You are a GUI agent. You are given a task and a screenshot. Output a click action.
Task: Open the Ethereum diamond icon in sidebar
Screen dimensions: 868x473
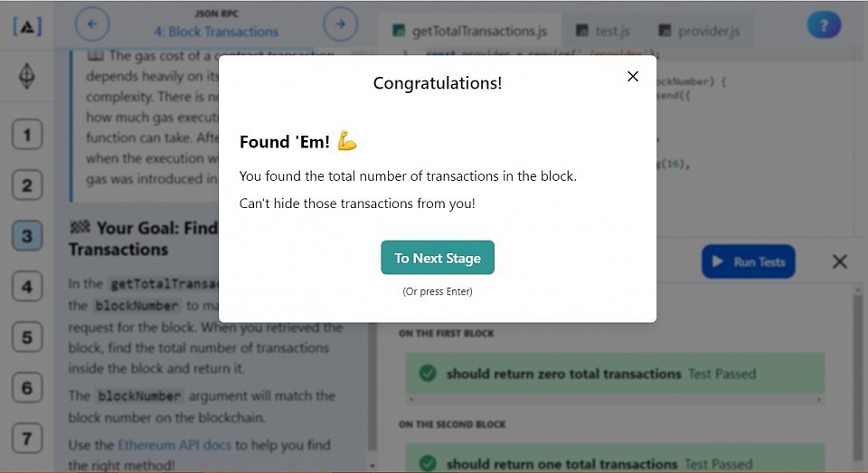[26, 76]
